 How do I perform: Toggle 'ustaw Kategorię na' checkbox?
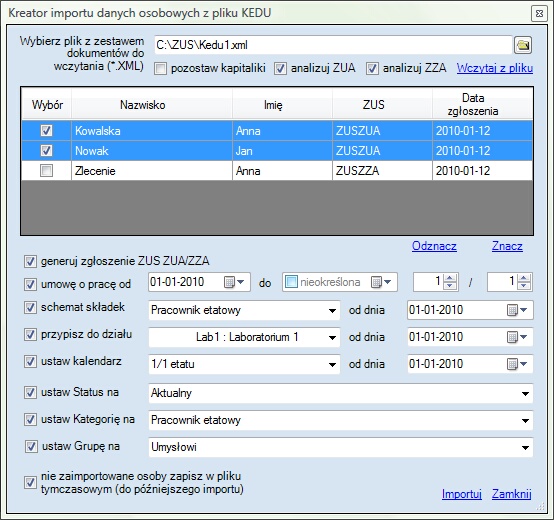click(30, 419)
